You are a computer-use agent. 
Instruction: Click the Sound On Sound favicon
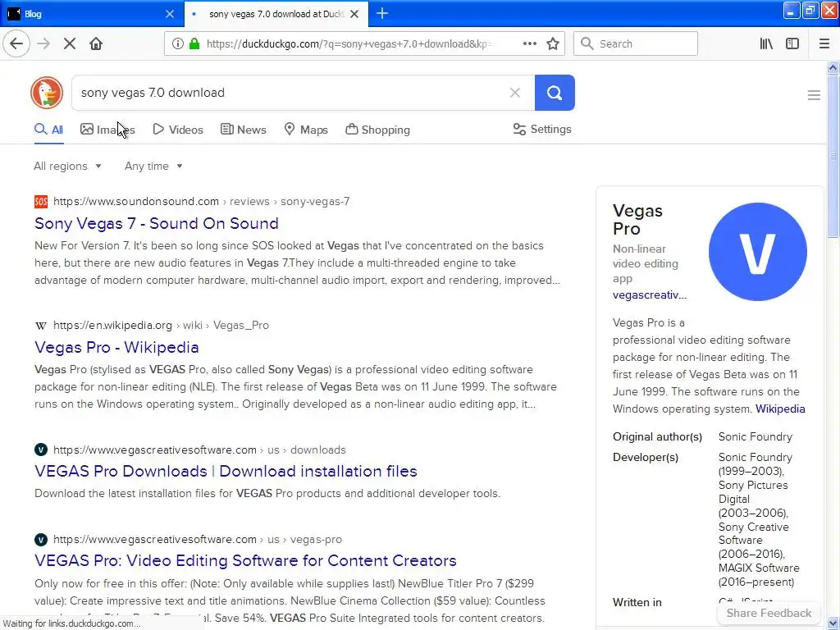pos(41,202)
